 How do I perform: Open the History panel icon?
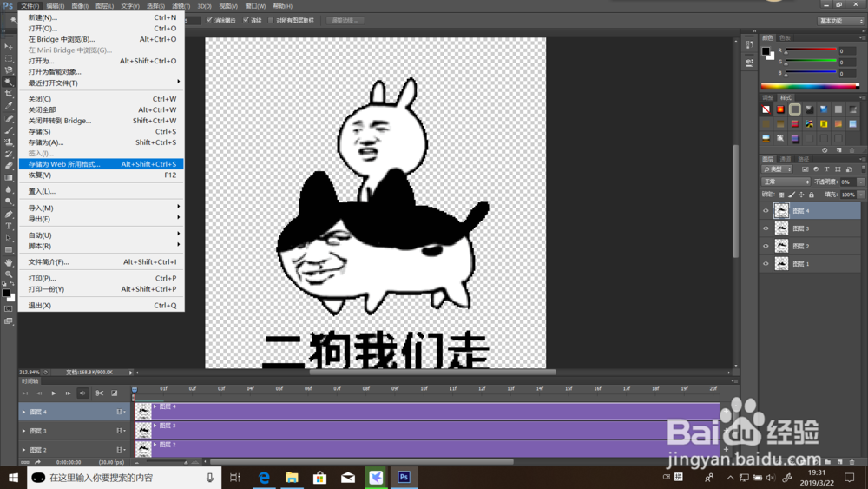750,45
